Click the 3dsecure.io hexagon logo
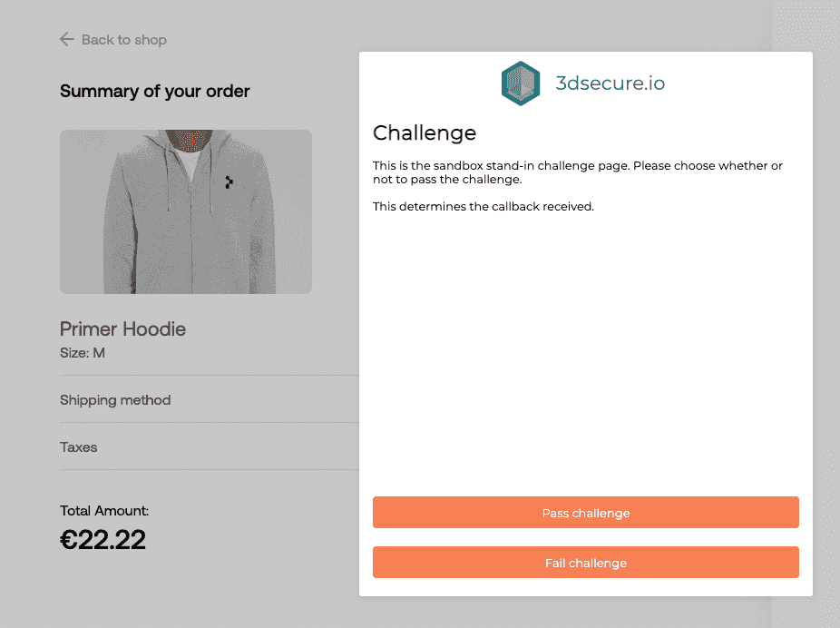The width and height of the screenshot is (840, 628). 521,83
